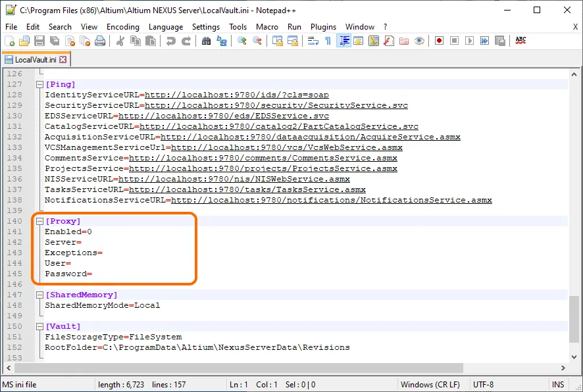Click the Close document toolbar icon
This screenshot has height=392, width=583.
click(x=70, y=41)
